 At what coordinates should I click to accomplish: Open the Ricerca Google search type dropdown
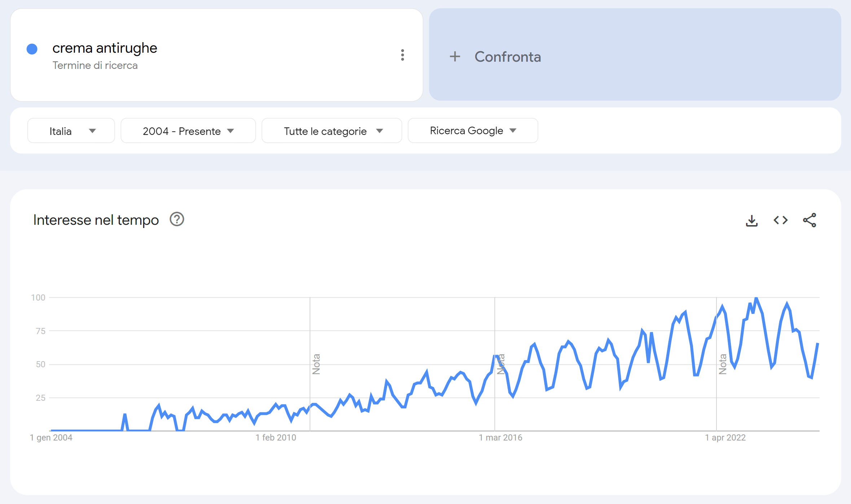[473, 131]
